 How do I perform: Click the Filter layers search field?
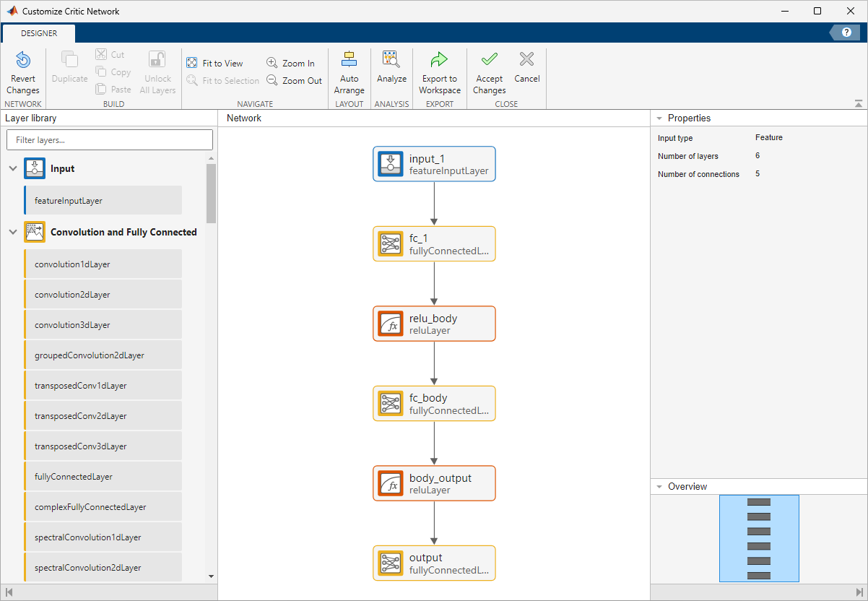[x=110, y=140]
